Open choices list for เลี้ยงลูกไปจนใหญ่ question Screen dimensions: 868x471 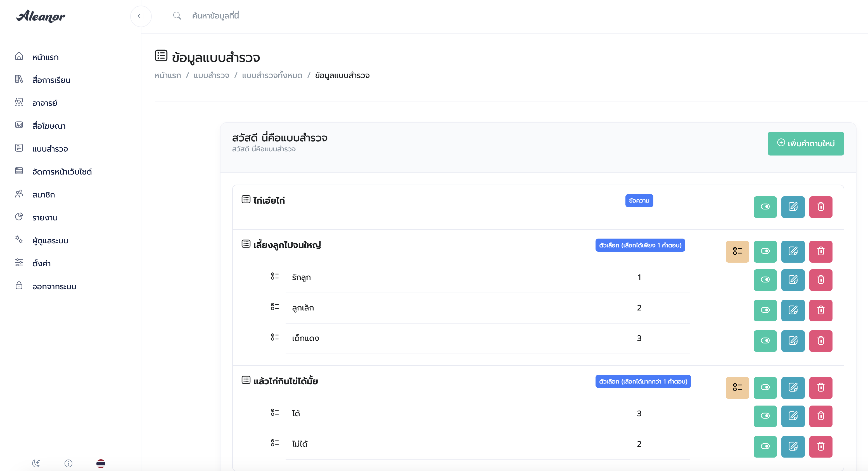point(737,251)
